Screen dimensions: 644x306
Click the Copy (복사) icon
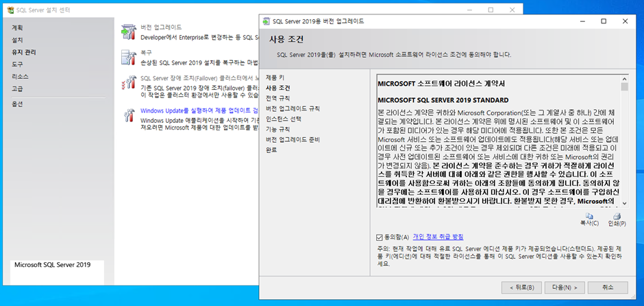[x=589, y=216]
